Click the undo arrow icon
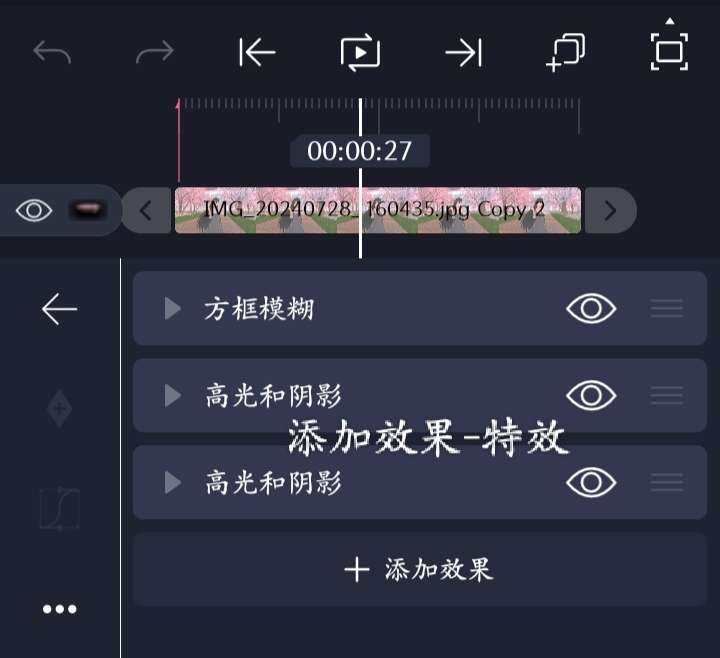720x658 pixels. (52, 51)
